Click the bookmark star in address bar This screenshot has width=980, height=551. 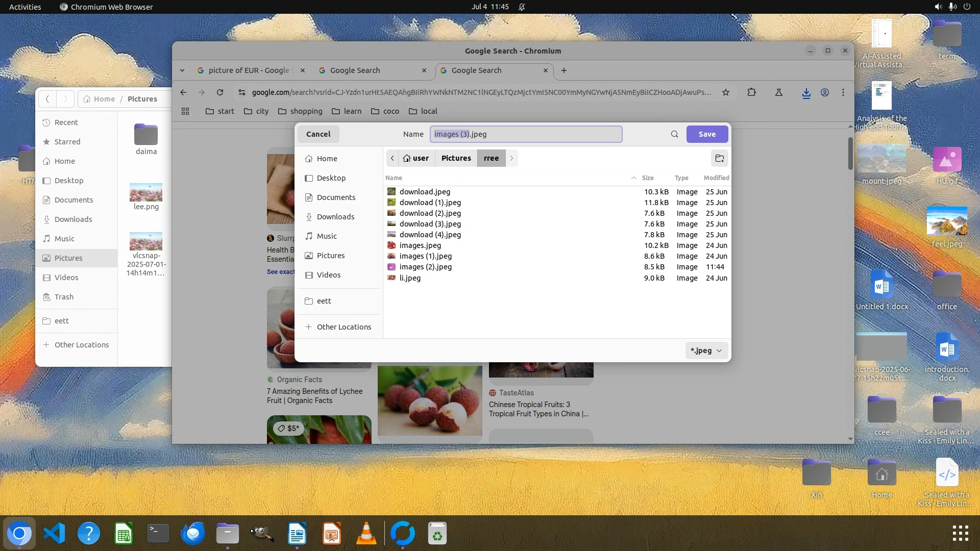(725, 92)
